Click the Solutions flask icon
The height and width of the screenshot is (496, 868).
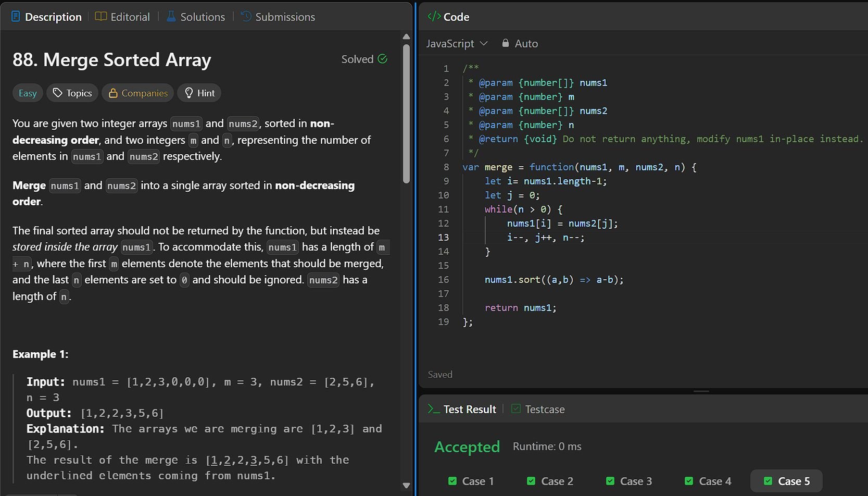[171, 17]
